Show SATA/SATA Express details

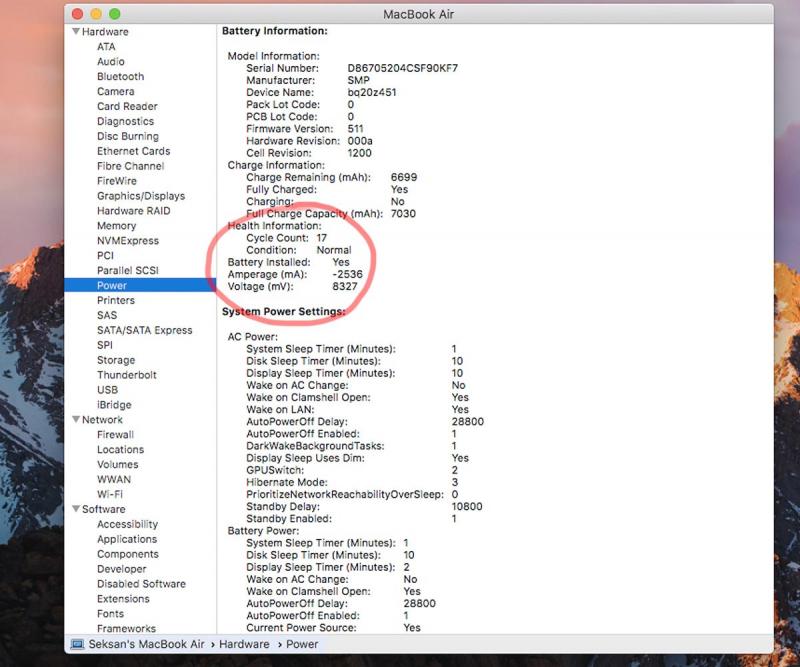pos(144,330)
